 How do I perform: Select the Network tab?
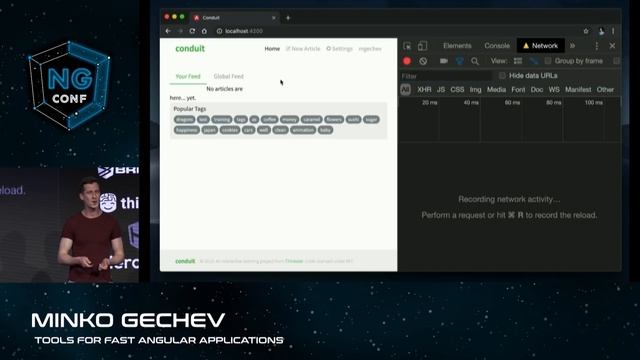pyautogui.click(x=540, y=46)
